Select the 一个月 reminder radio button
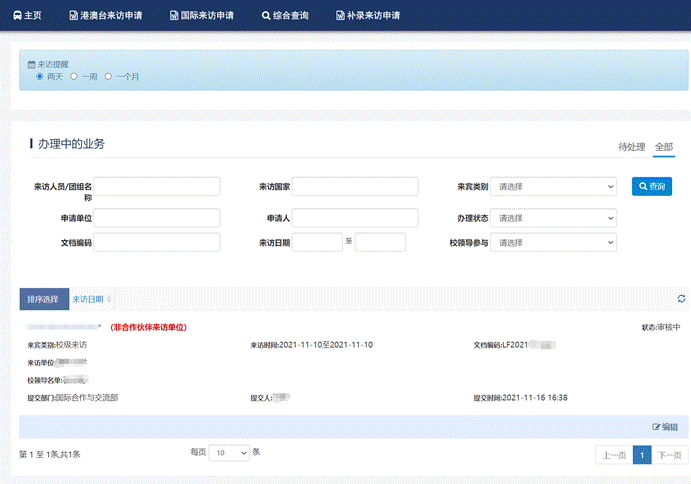691x484 pixels. (x=108, y=76)
